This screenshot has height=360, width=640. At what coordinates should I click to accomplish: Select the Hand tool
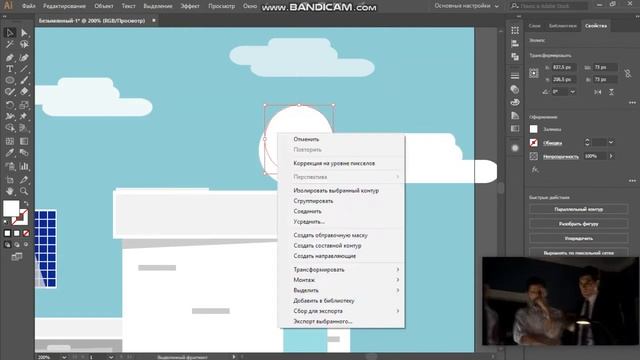(x=10, y=191)
